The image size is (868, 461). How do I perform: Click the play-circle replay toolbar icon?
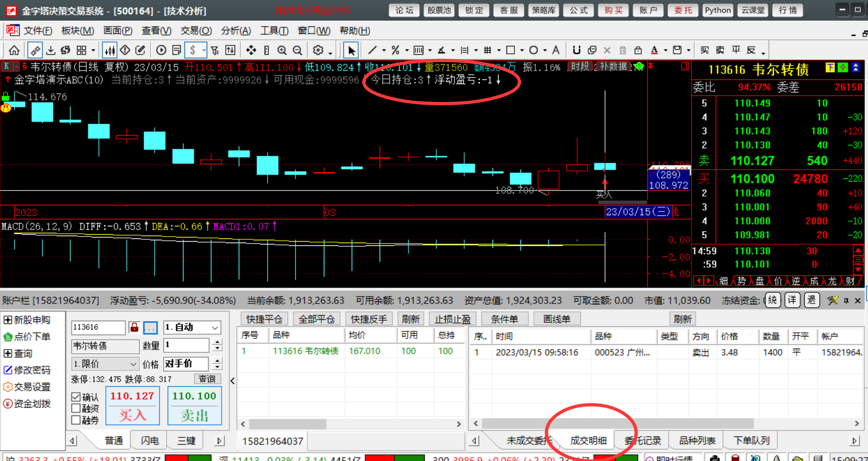[x=161, y=50]
